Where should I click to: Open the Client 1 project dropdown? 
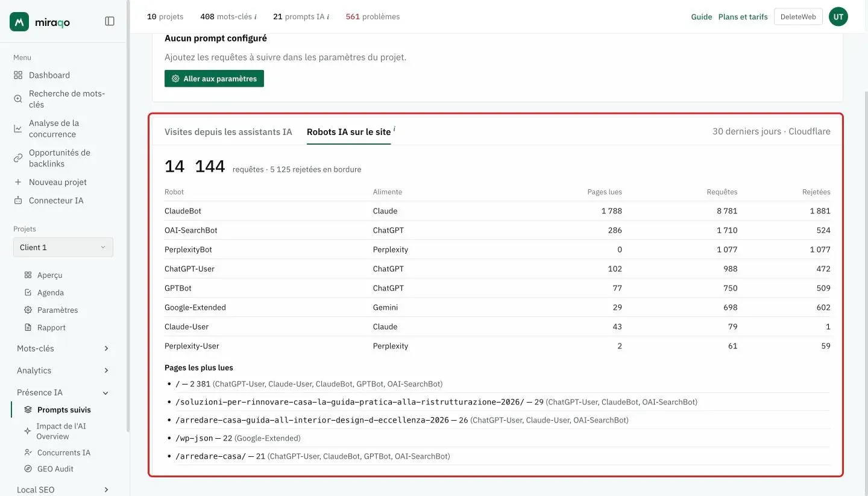click(63, 247)
